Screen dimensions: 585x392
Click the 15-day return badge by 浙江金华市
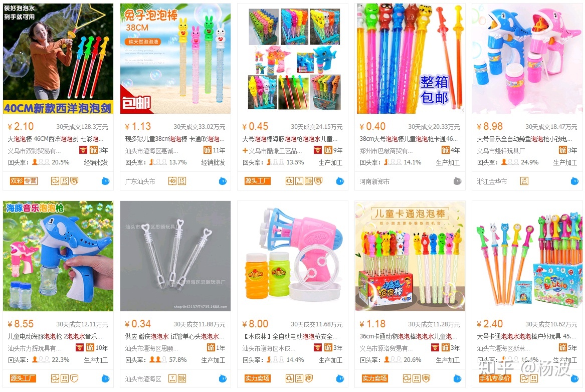point(524,181)
